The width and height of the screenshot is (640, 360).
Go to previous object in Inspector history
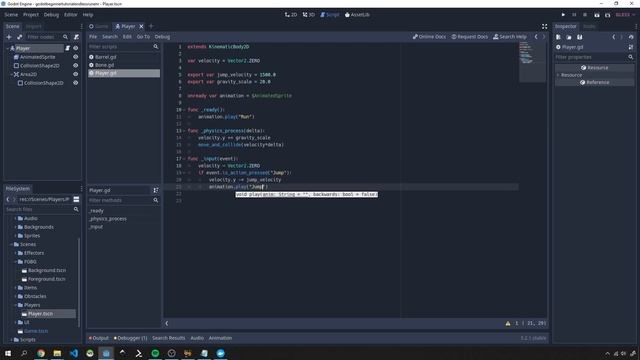[613, 37]
